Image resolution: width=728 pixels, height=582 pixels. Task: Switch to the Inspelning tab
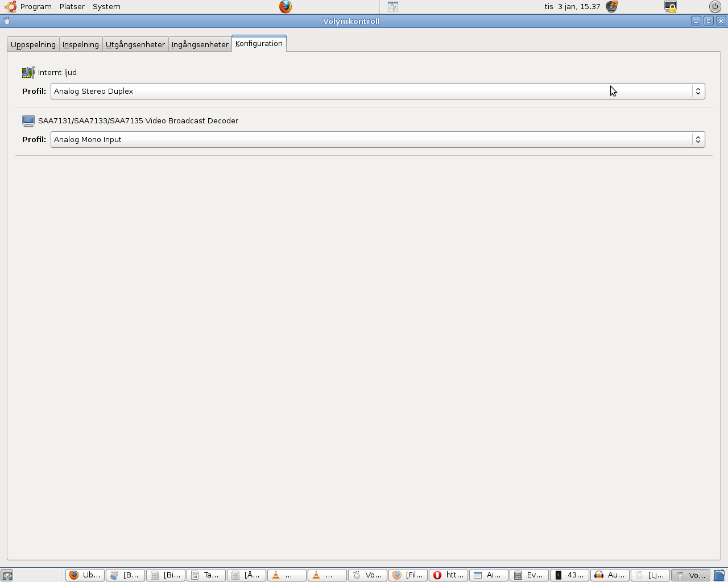tap(81, 44)
